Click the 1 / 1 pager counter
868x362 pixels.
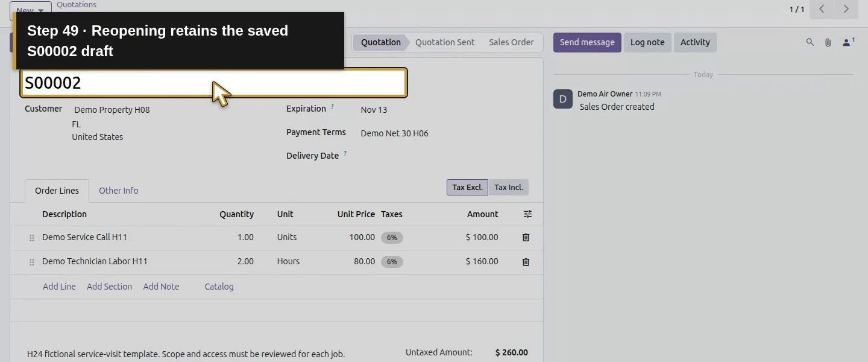pyautogui.click(x=797, y=9)
